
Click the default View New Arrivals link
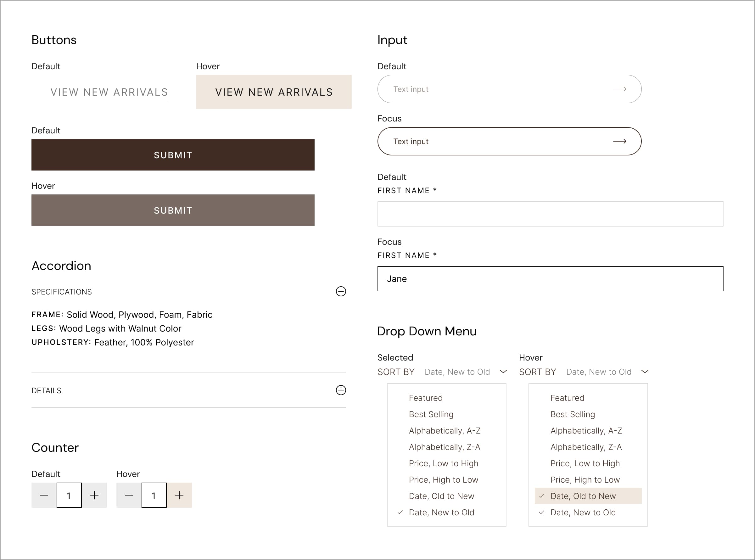click(109, 92)
